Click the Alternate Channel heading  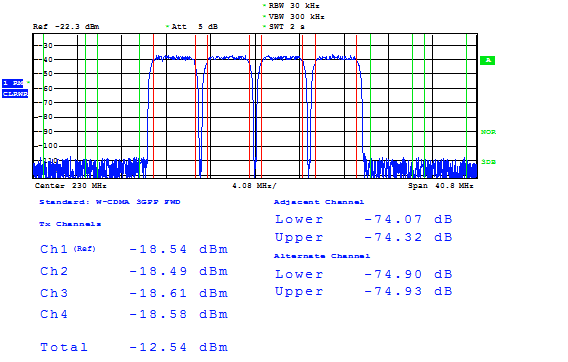(x=322, y=256)
